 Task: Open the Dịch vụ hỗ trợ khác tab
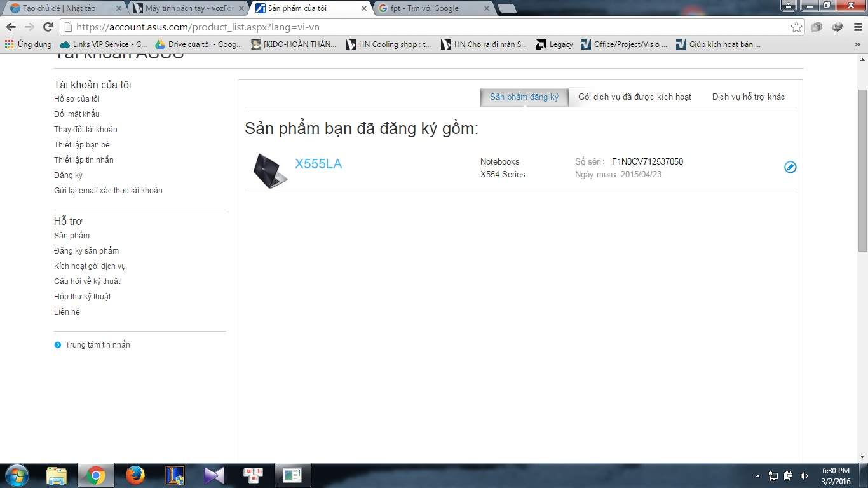click(x=748, y=97)
